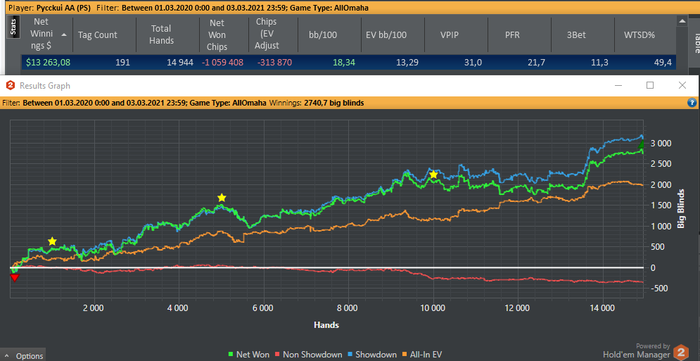Sort by VPIP column header
The image size is (700, 361).
457,34
